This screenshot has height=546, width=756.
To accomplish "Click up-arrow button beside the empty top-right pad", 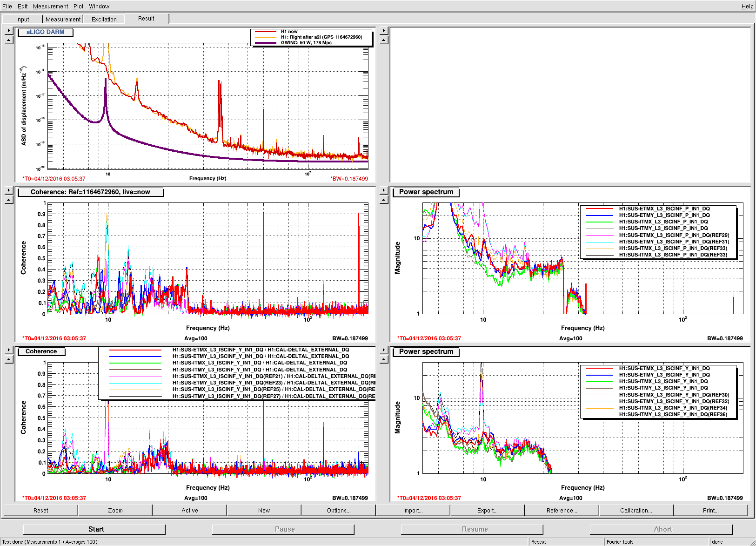I will 384,40.
